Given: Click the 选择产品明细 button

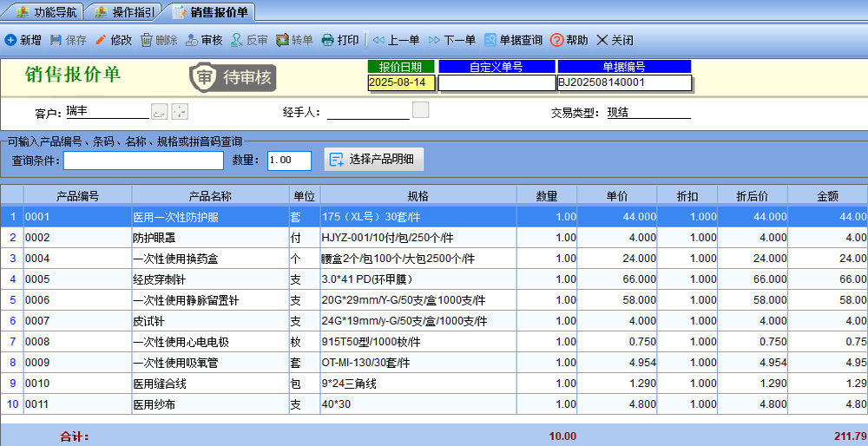Looking at the screenshot, I should point(374,159).
